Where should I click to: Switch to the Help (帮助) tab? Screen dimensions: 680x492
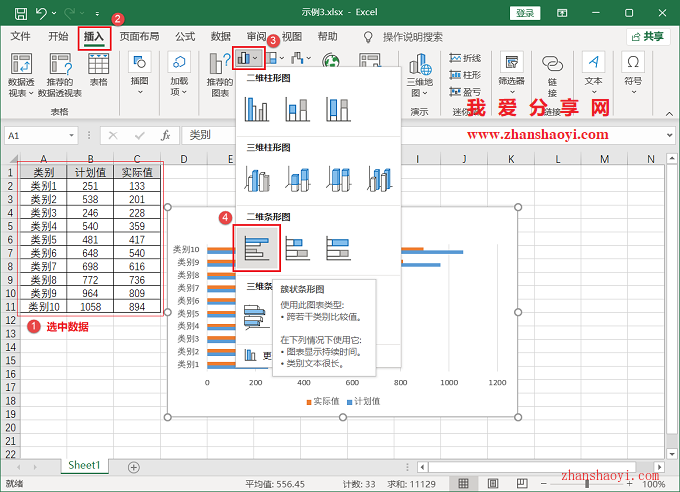327,36
